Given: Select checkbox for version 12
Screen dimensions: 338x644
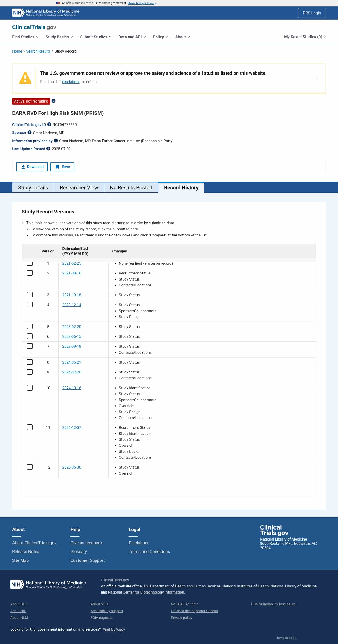Looking at the screenshot, I should point(30,467).
